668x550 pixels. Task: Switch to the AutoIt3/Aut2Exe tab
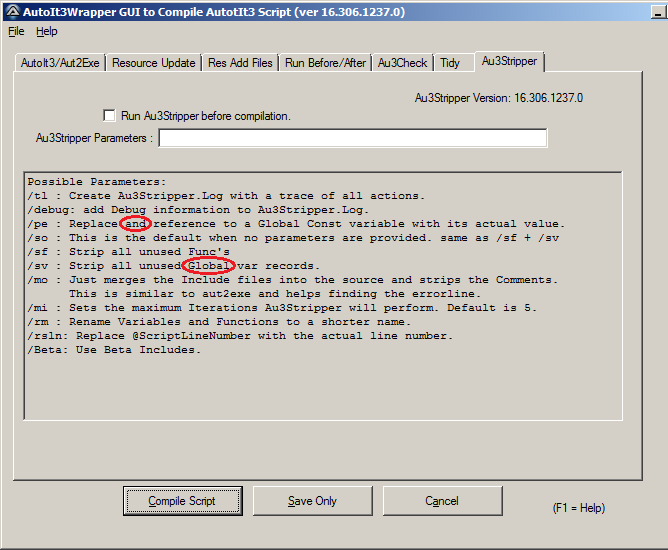point(59,63)
